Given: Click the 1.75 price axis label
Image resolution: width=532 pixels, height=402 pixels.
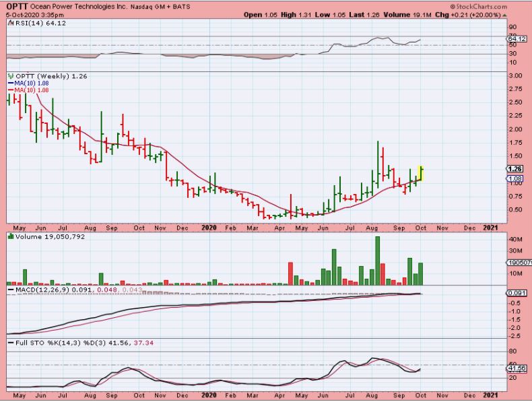Looking at the screenshot, I should pyautogui.click(x=515, y=143).
